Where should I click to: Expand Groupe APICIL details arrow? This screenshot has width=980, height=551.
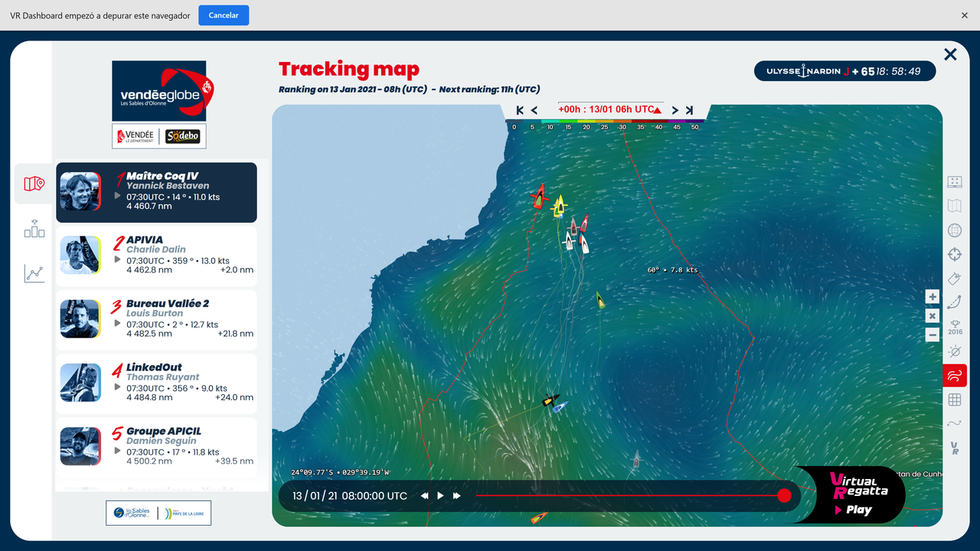[x=117, y=451]
